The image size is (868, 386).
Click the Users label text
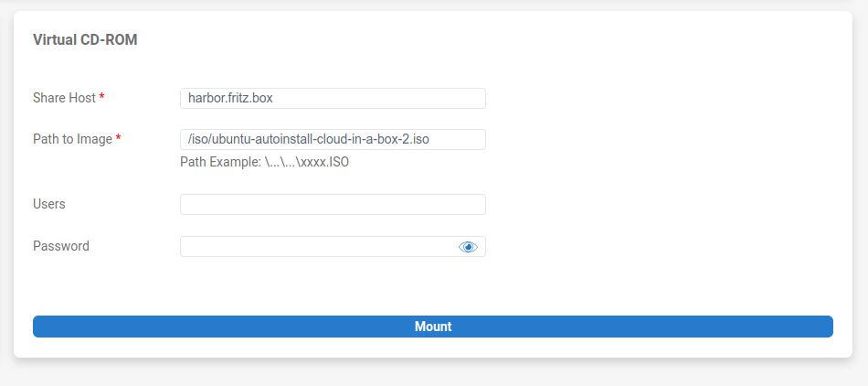pos(49,204)
